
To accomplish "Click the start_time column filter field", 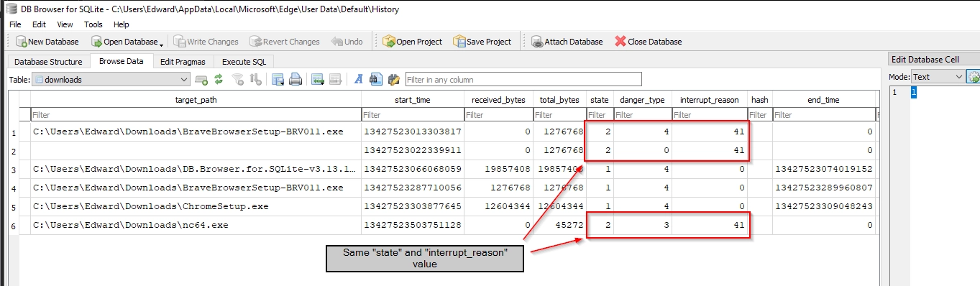I will tap(413, 115).
